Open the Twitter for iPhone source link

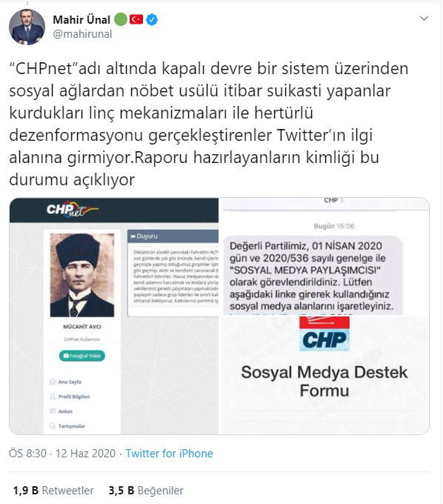tap(169, 453)
